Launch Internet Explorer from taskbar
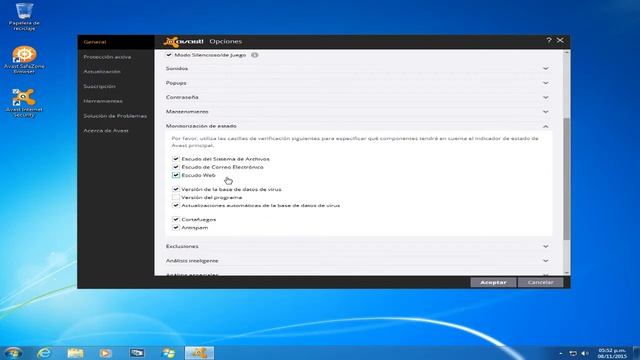 tap(44, 353)
